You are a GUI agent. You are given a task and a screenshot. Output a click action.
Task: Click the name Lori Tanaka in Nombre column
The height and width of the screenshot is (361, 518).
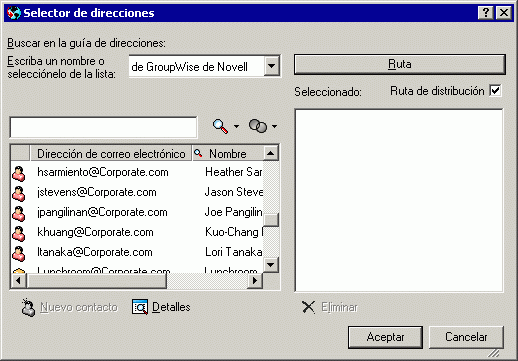pyautogui.click(x=233, y=252)
